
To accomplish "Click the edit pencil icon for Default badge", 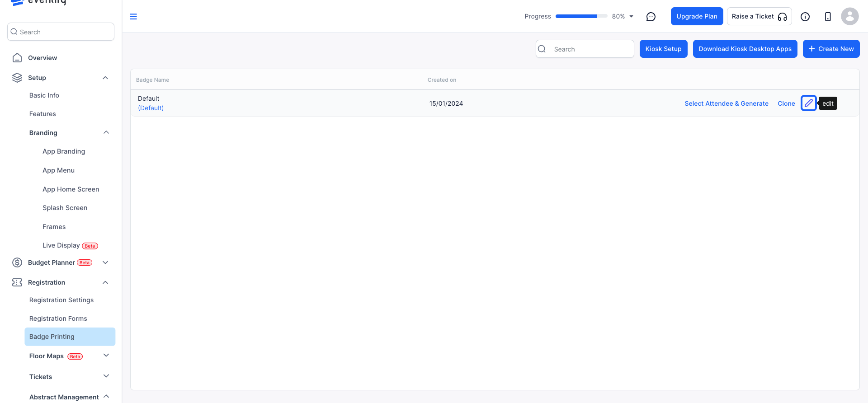I will click(x=809, y=103).
